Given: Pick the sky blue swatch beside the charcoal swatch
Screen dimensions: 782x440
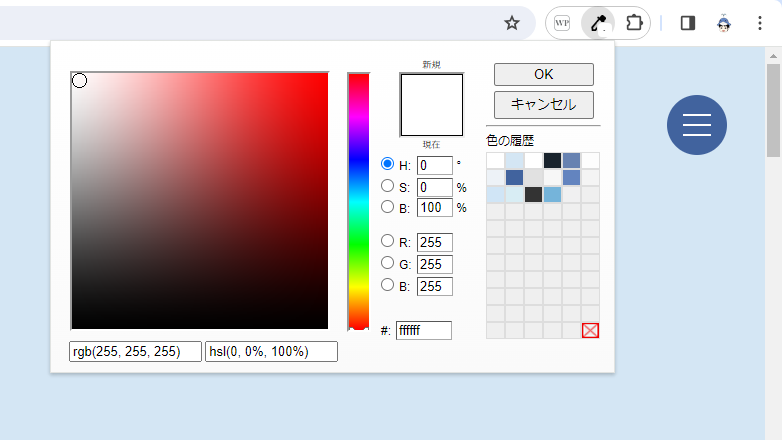Looking at the screenshot, I should click(552, 195).
